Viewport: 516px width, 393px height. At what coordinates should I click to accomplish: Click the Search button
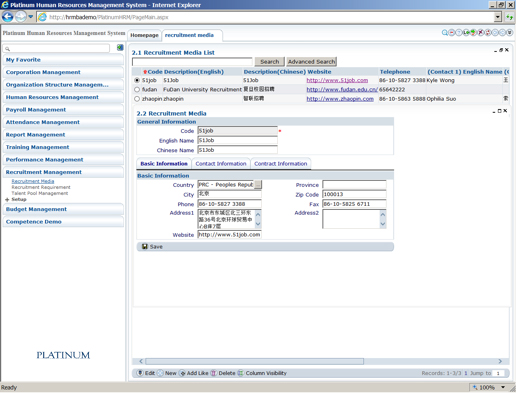pos(269,62)
